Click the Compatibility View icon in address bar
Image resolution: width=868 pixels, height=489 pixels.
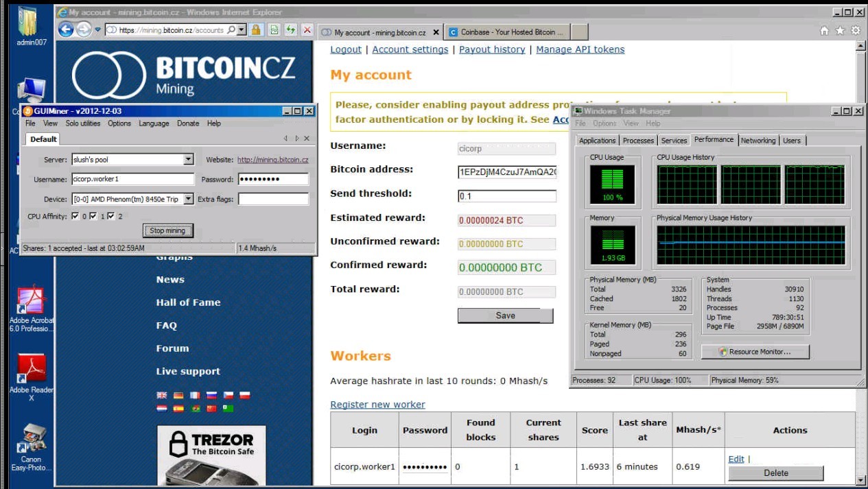(274, 30)
